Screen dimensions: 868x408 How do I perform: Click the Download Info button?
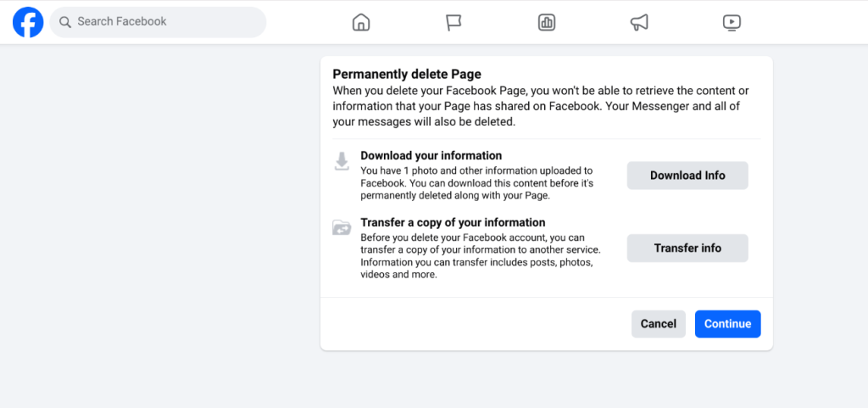[687, 176]
